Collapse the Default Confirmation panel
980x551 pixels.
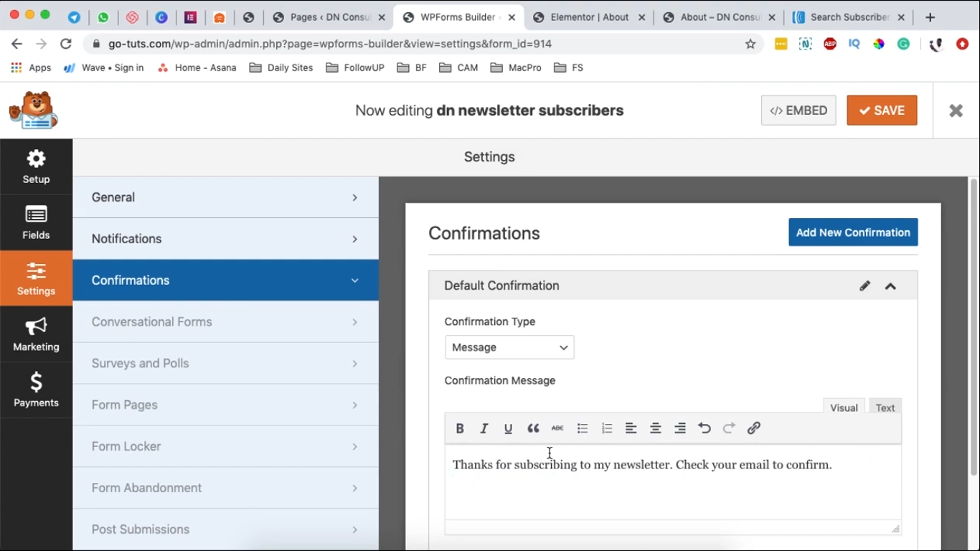point(890,286)
